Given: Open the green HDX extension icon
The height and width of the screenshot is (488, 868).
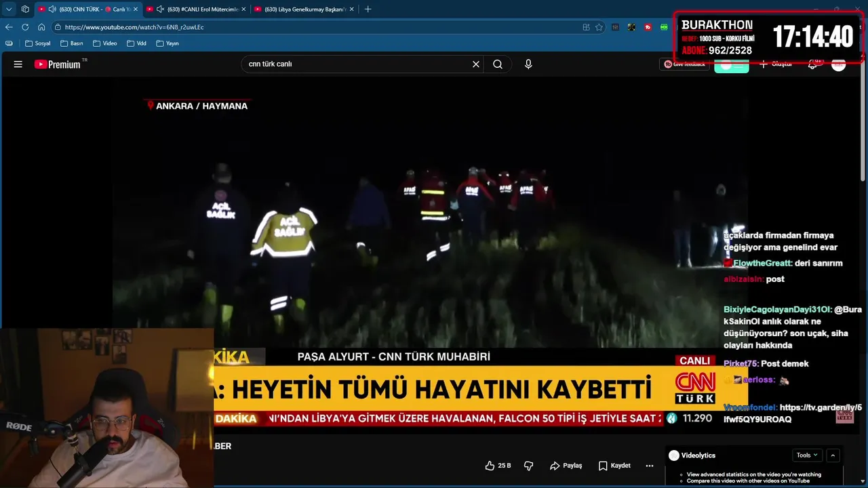Looking at the screenshot, I should (x=664, y=27).
